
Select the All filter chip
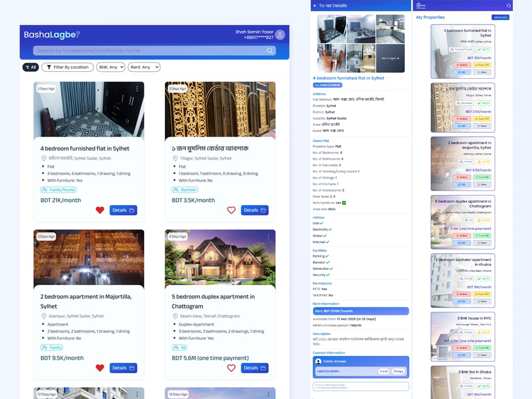[31, 67]
